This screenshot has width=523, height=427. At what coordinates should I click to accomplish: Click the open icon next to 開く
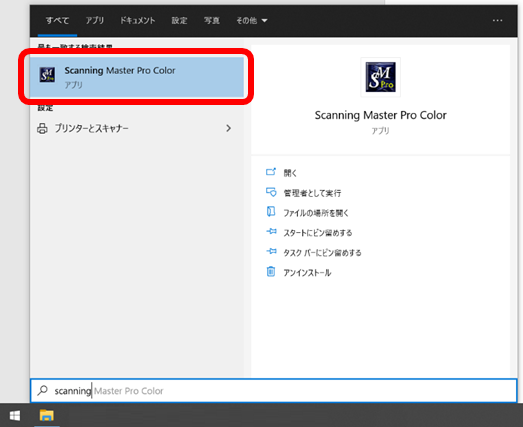coord(271,172)
